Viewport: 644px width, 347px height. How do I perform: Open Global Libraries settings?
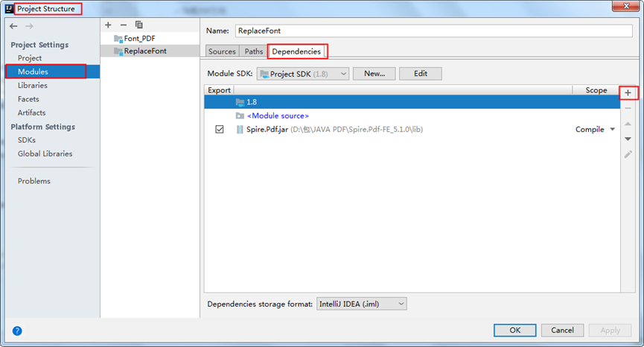tap(45, 154)
